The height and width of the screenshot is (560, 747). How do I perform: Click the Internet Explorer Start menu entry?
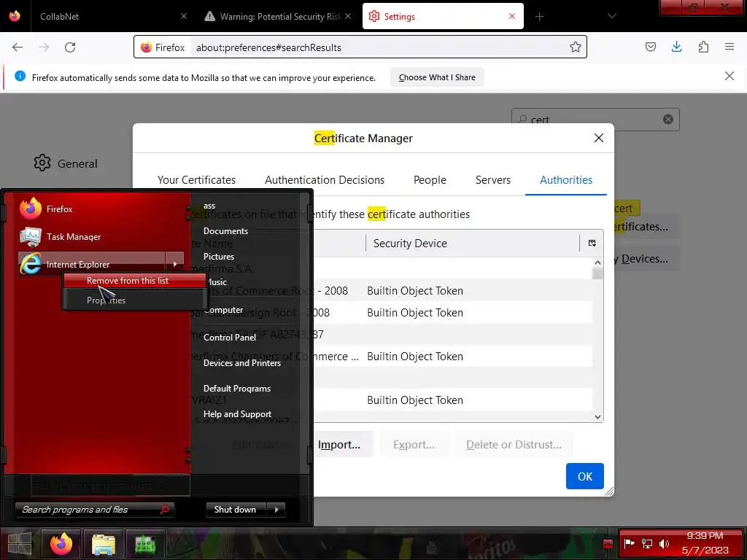pyautogui.click(x=91, y=264)
